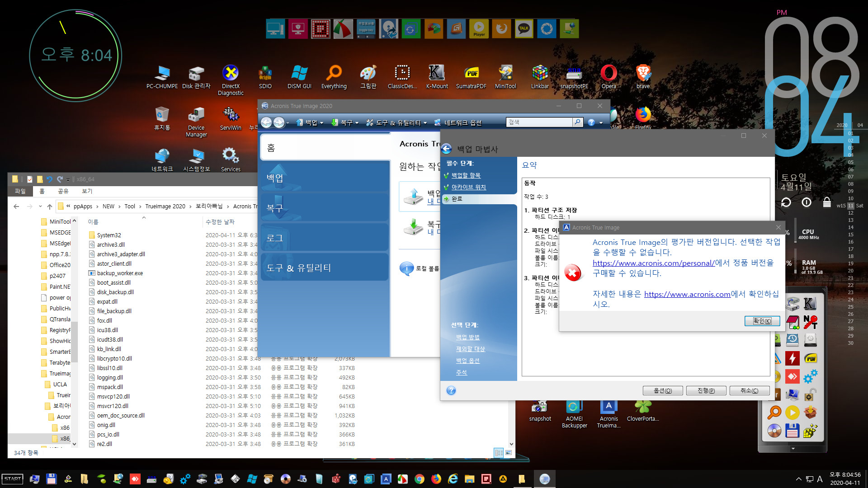The height and width of the screenshot is (488, 868).
Task: Open the acronis.com/personal purchase link
Action: click(653, 263)
